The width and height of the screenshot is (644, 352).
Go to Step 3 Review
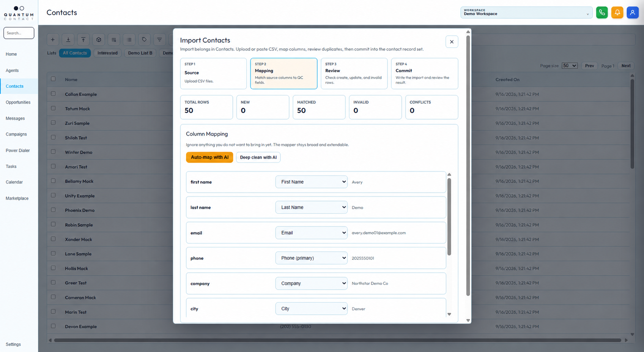coord(354,73)
